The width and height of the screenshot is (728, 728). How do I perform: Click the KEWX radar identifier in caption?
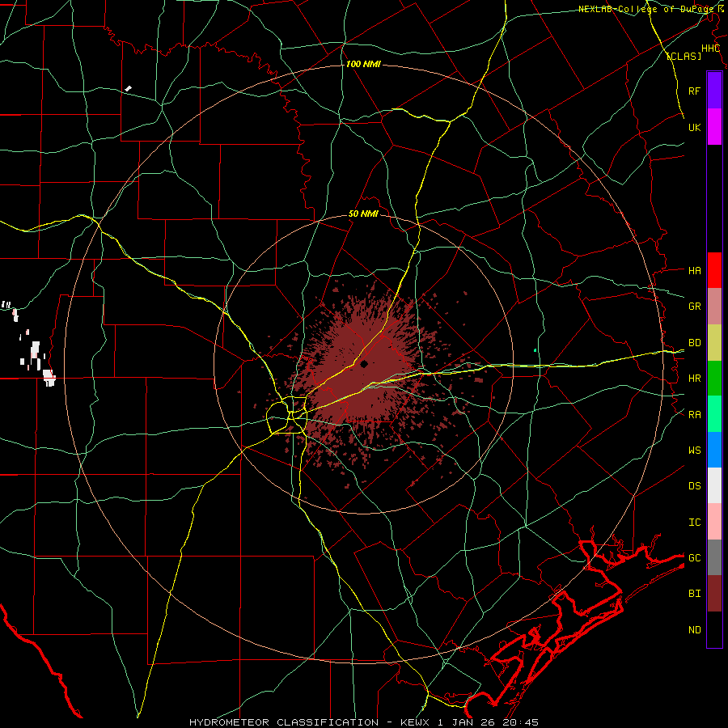pos(416,722)
